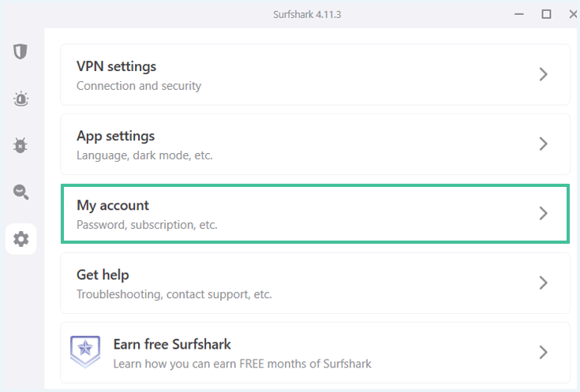Viewport: 580px width, 392px height.
Task: Click the star shield icon beside Earn free Surfshark
Action: click(x=85, y=351)
